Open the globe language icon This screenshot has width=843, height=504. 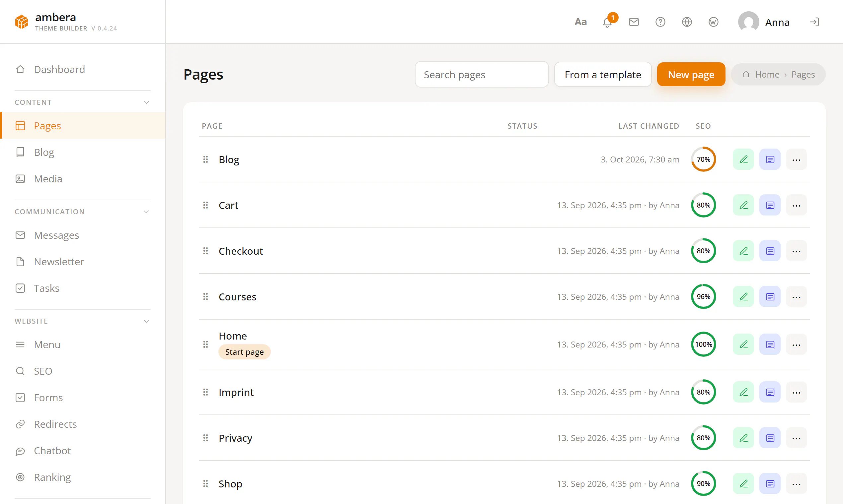click(687, 22)
